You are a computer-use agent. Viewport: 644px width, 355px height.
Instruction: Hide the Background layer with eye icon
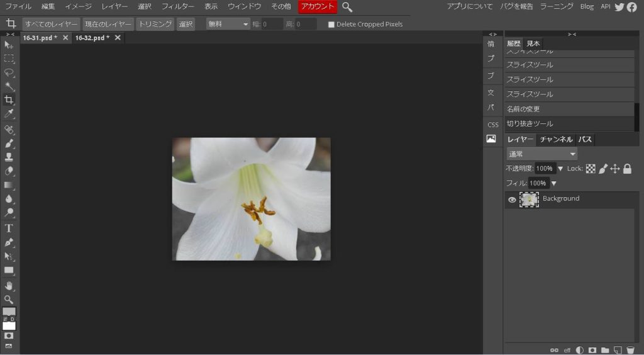(x=512, y=200)
